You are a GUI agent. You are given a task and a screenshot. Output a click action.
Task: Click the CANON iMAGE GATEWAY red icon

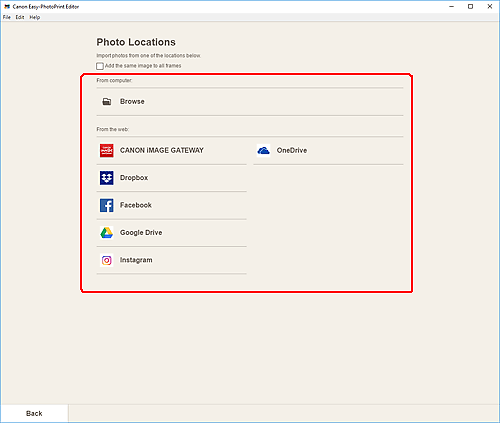107,151
